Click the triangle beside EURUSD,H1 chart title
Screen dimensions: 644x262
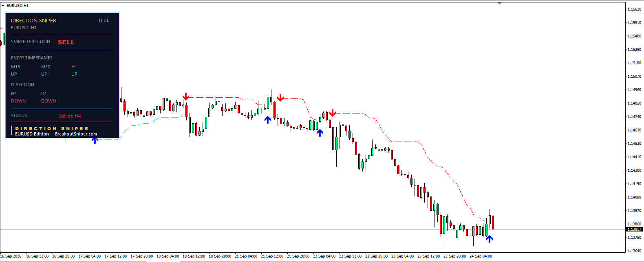pyautogui.click(x=3, y=6)
